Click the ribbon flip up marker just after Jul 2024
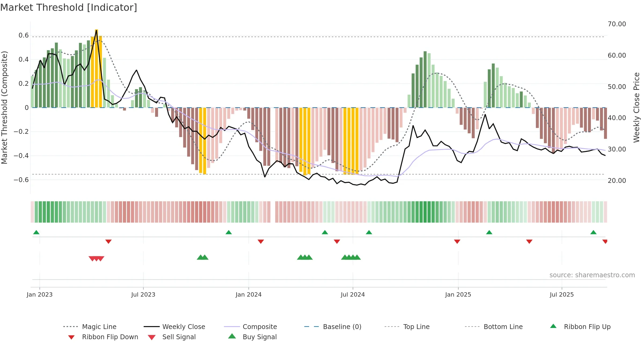 (x=369, y=232)
